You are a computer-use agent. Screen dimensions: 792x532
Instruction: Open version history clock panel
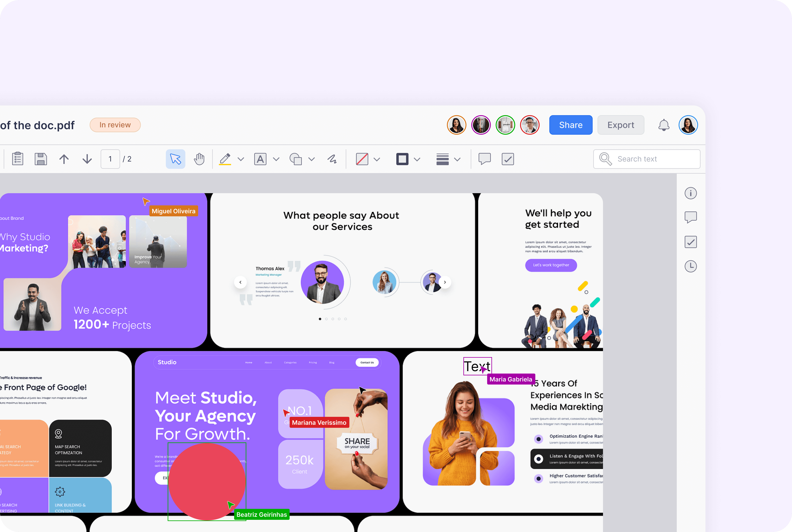(691, 266)
